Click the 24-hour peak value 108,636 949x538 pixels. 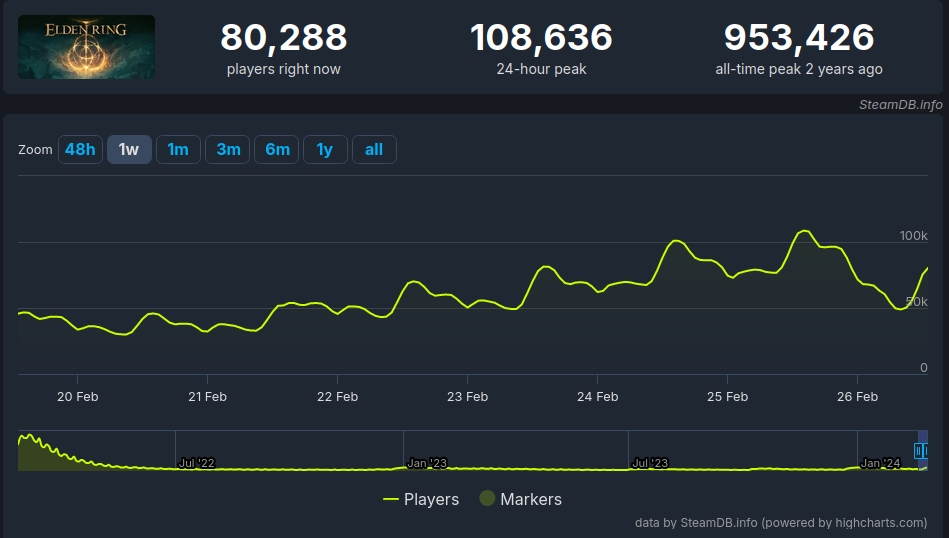tap(541, 38)
